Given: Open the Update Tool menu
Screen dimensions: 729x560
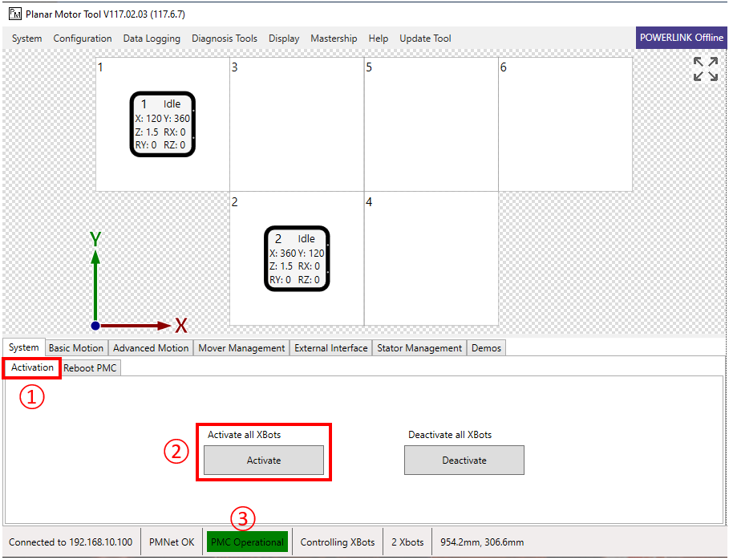Looking at the screenshot, I should (x=425, y=39).
